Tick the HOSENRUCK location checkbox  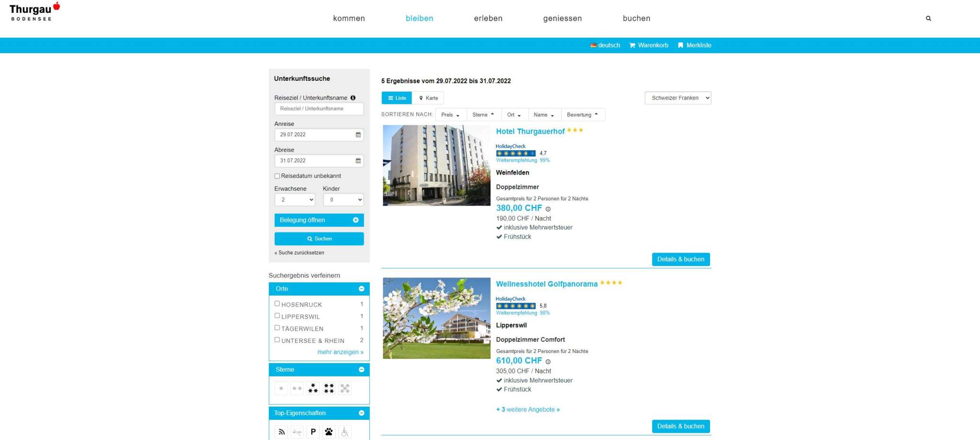coord(277,304)
